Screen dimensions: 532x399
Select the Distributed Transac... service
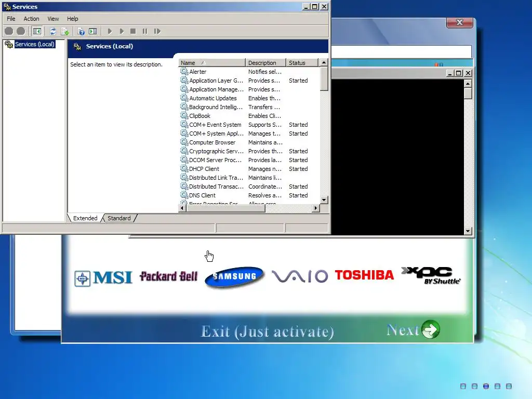[249, 187]
